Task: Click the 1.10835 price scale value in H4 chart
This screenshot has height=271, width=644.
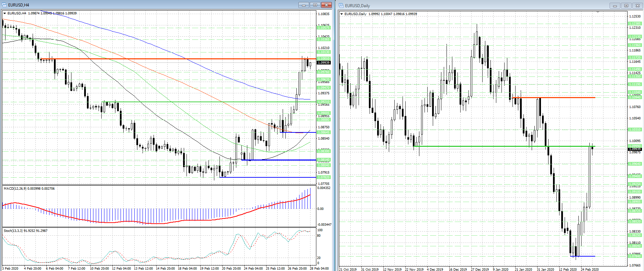Action: point(324,14)
